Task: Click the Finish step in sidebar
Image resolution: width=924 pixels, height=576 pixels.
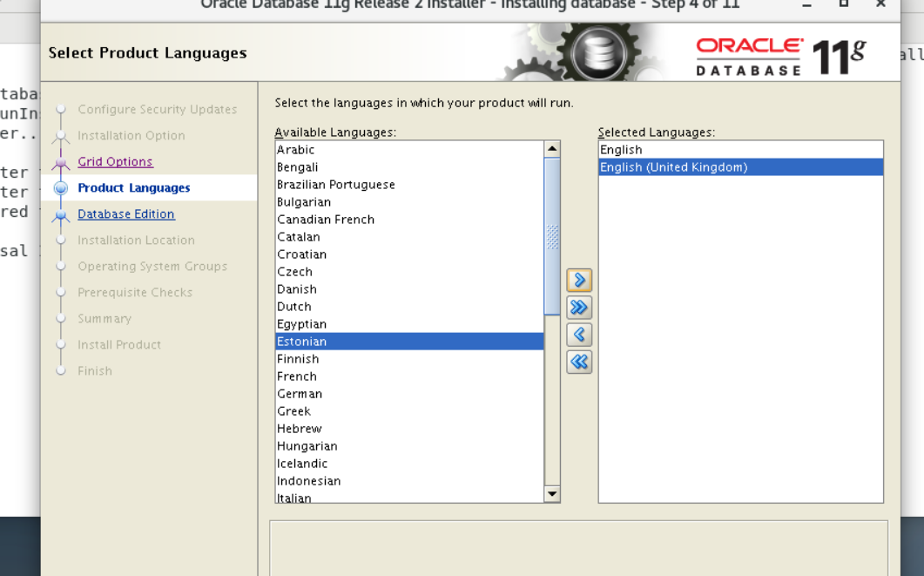Action: 95,371
